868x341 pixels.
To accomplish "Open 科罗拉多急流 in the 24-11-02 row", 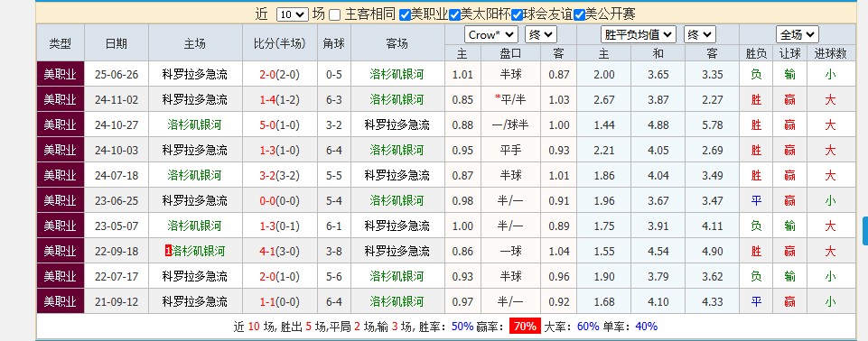I will (195, 99).
